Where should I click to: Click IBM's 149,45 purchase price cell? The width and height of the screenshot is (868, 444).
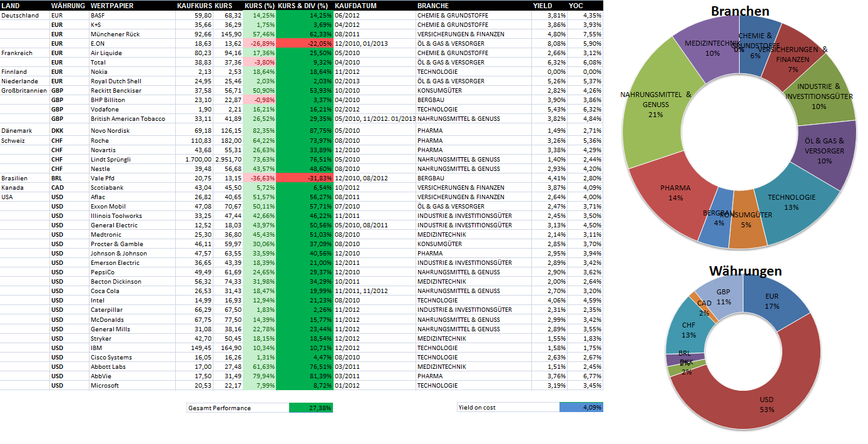point(195,348)
